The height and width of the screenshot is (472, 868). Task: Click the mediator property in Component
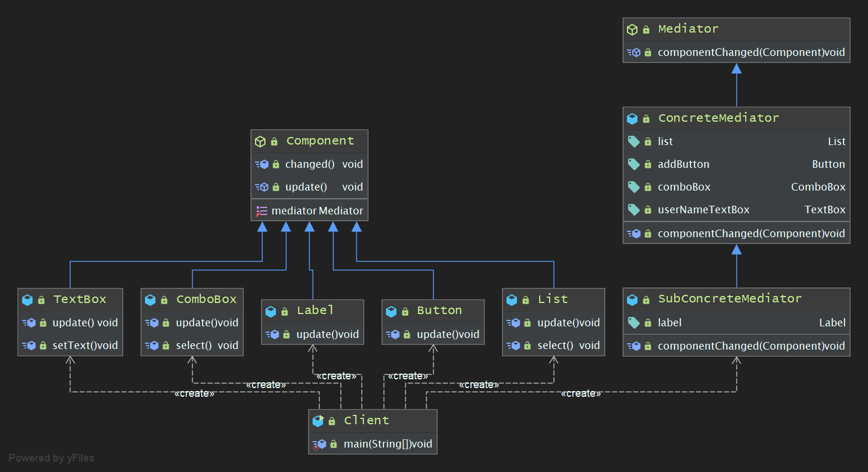(310, 211)
